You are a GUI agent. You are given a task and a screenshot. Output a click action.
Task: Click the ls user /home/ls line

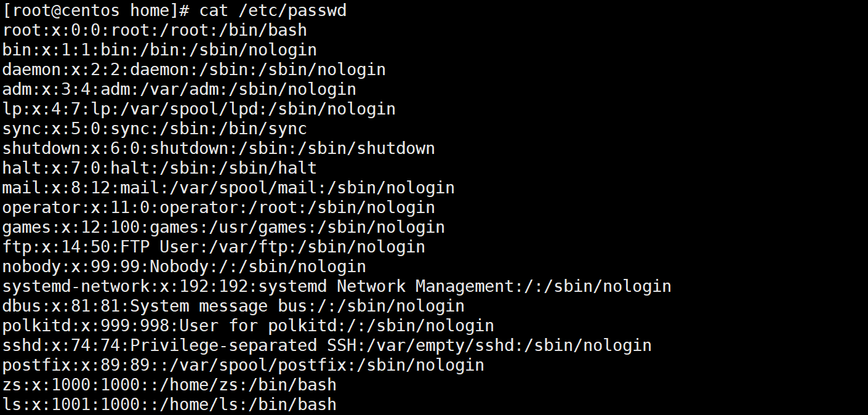coord(169,405)
